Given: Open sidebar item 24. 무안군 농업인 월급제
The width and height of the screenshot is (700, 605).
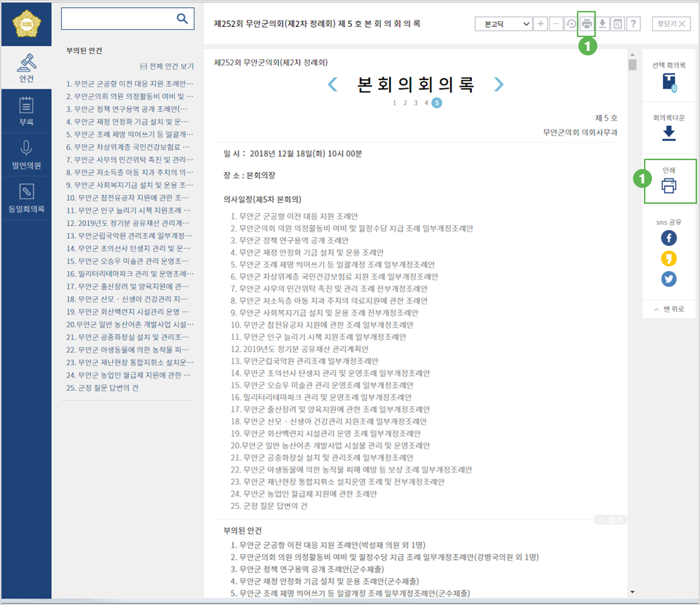Looking at the screenshot, I should [129, 375].
